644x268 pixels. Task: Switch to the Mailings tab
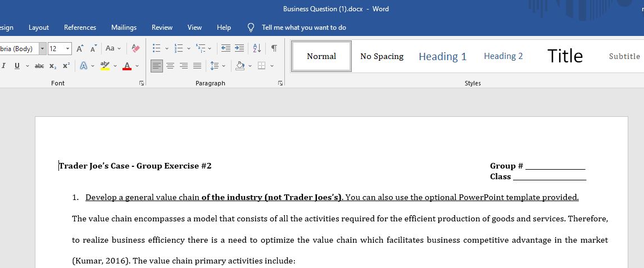coord(124,28)
